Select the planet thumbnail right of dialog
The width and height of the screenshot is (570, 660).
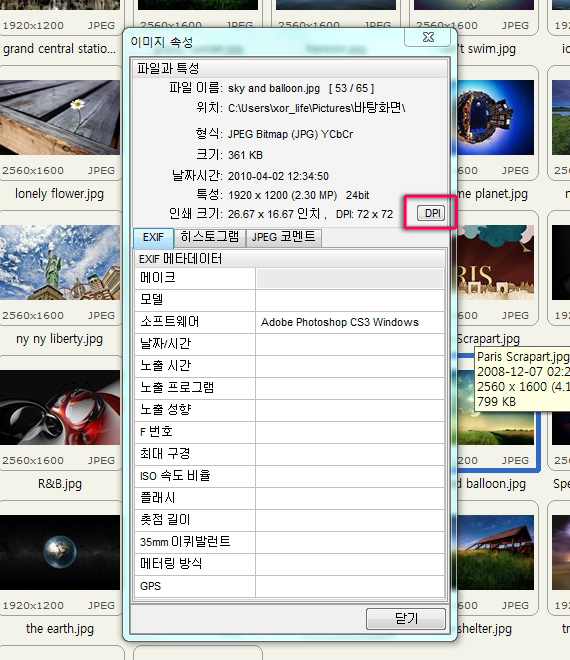point(495,117)
